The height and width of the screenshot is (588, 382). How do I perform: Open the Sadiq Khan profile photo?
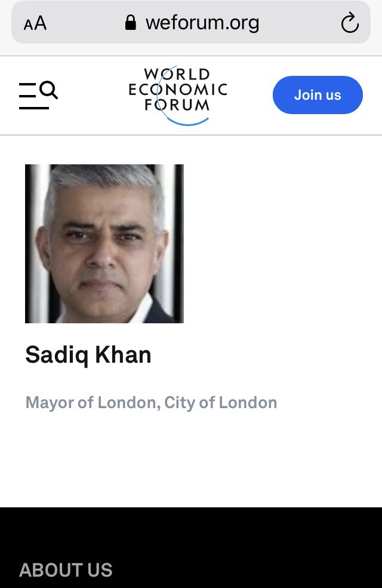click(x=104, y=244)
